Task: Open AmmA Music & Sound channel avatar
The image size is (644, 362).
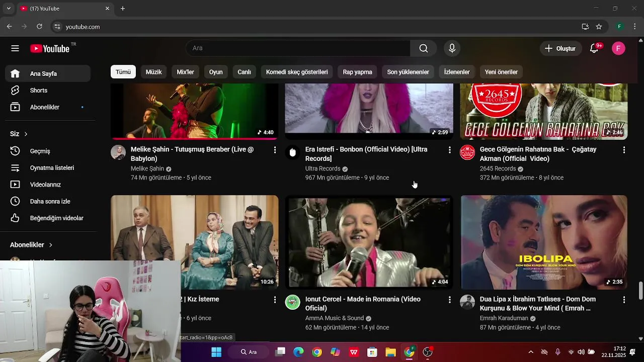Action: pos(293,302)
